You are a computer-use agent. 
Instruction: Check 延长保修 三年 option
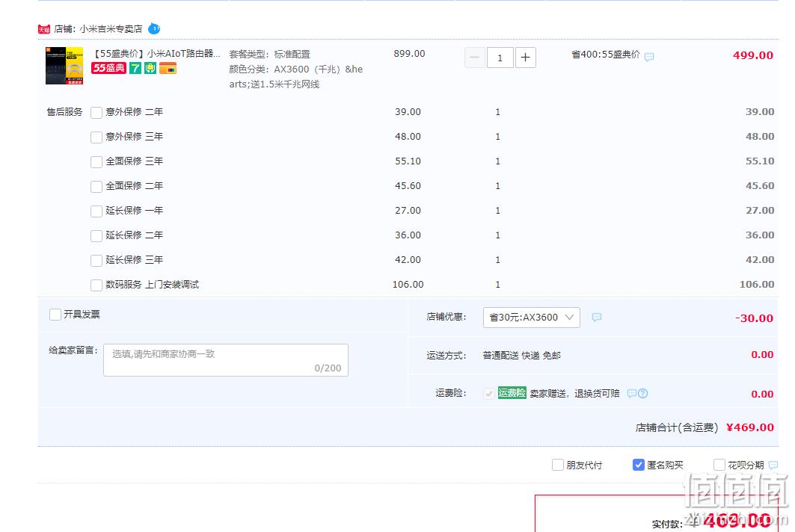click(96, 261)
